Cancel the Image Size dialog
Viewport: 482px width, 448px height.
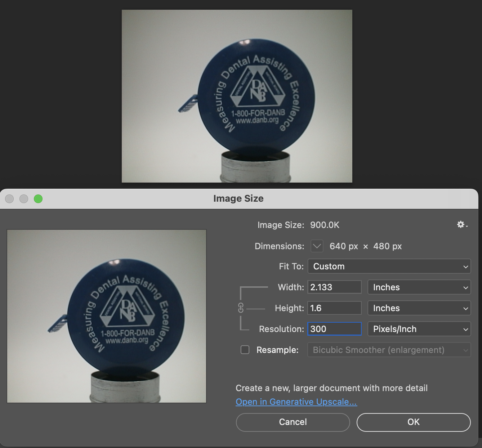tap(293, 422)
